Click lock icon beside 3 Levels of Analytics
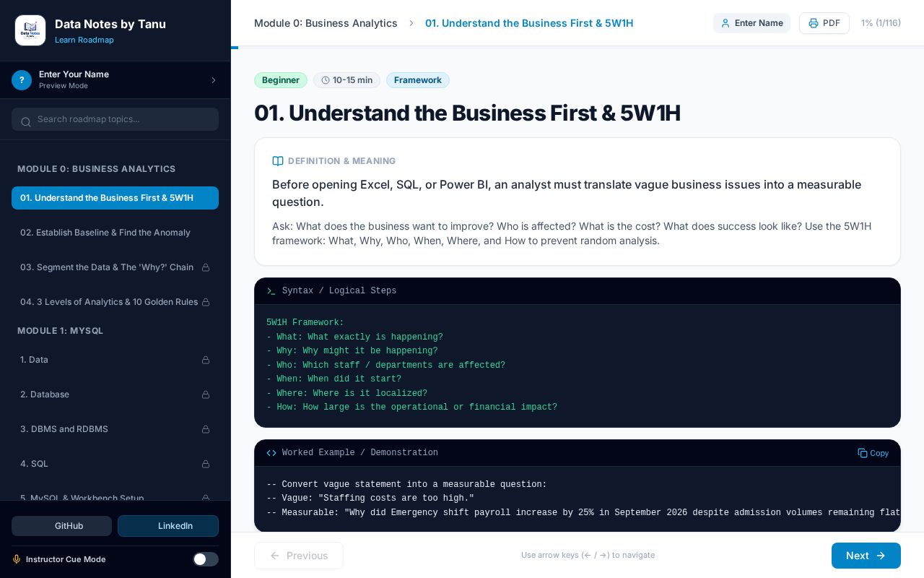The image size is (924, 578). (x=206, y=302)
